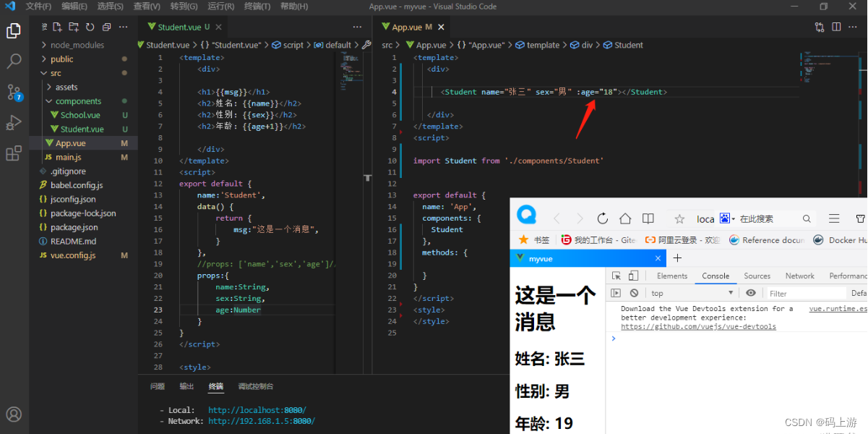Open the http://localhost:8080/ link in terminal

(x=257, y=409)
